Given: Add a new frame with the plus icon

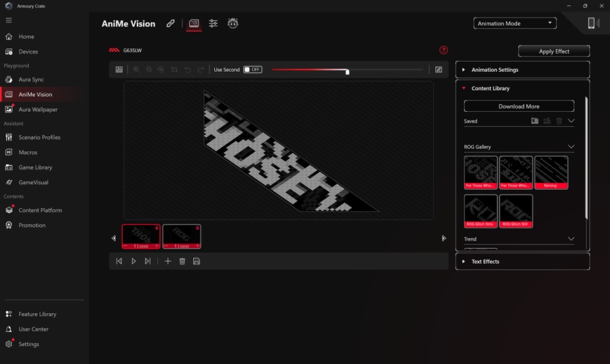Looking at the screenshot, I should click(168, 261).
